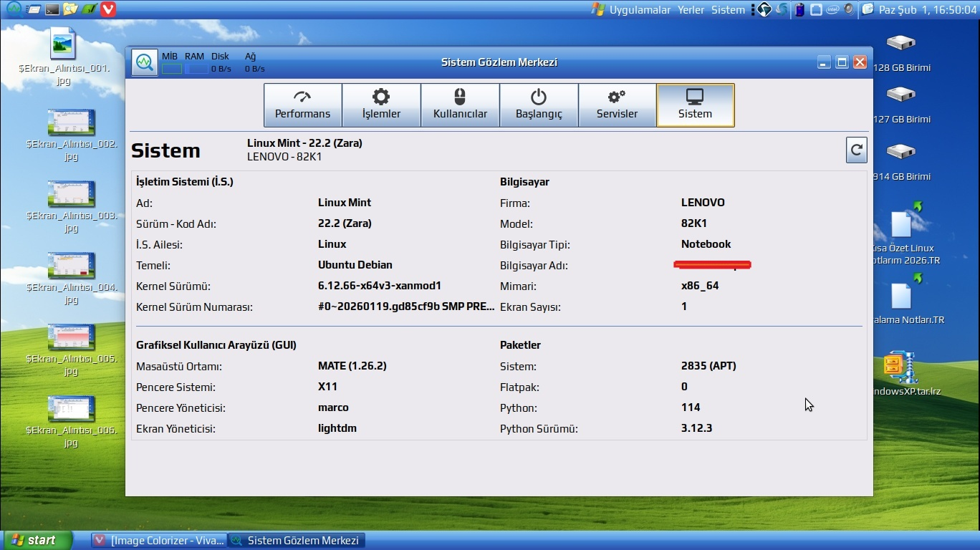Click the LENOVO - 82K1 subtitle
This screenshot has height=550, width=980.
click(x=284, y=157)
